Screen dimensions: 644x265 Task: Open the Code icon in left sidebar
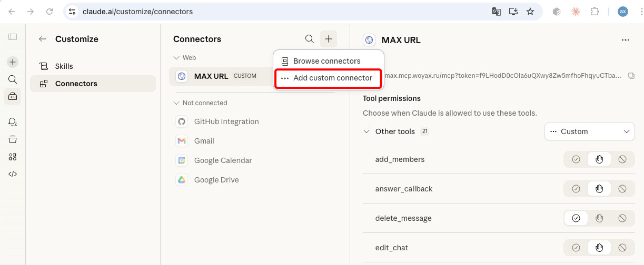pyautogui.click(x=13, y=174)
